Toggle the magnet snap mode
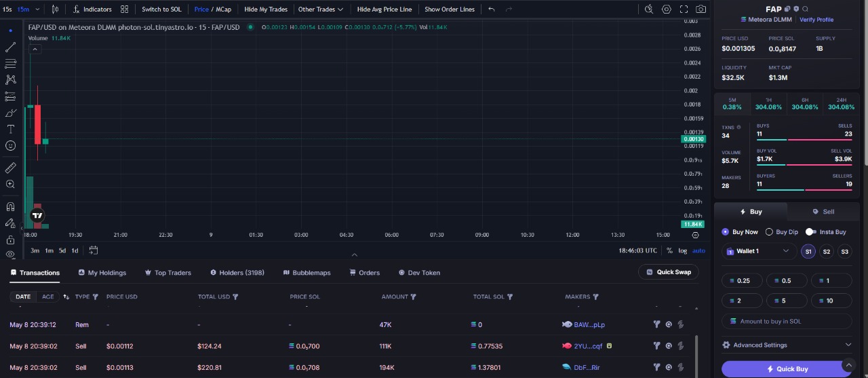The width and height of the screenshot is (868, 378). [10, 206]
